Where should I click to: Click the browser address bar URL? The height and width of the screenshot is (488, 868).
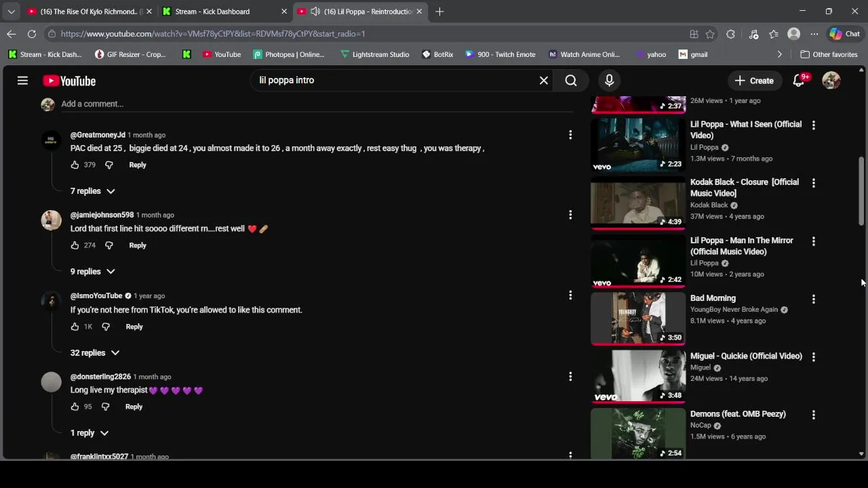pos(213,34)
